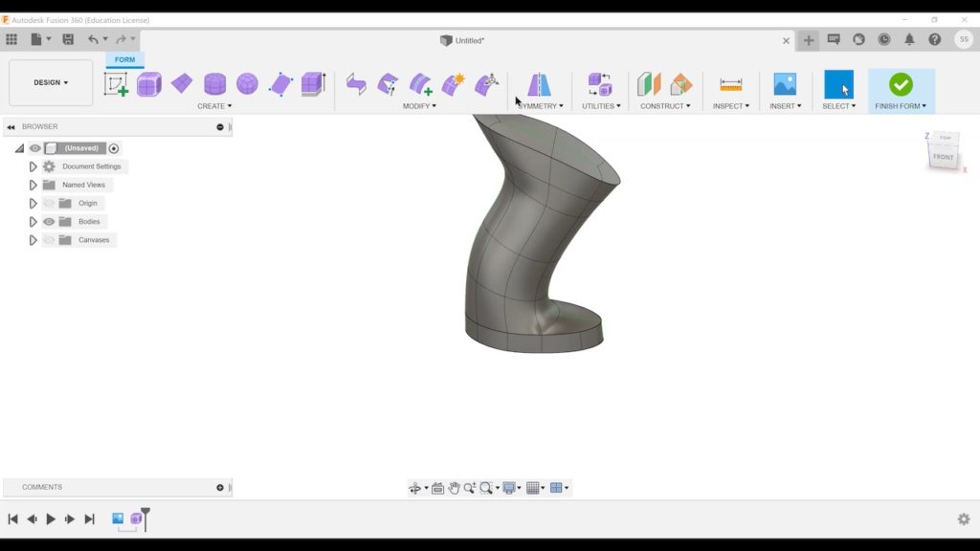
Task: Open the DESIGN workspace dropdown
Action: pos(51,83)
